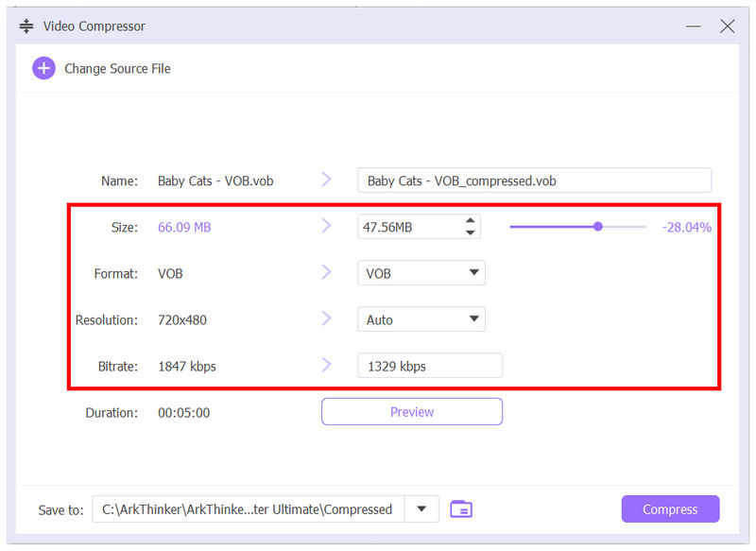
Task: Increase size using the up stepper arrow
Action: 470,220
